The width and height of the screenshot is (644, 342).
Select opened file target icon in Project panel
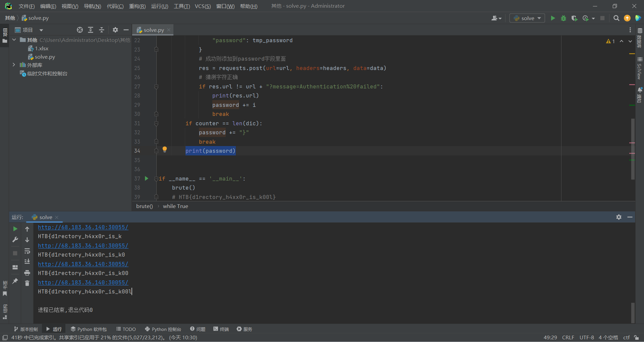[79, 30]
